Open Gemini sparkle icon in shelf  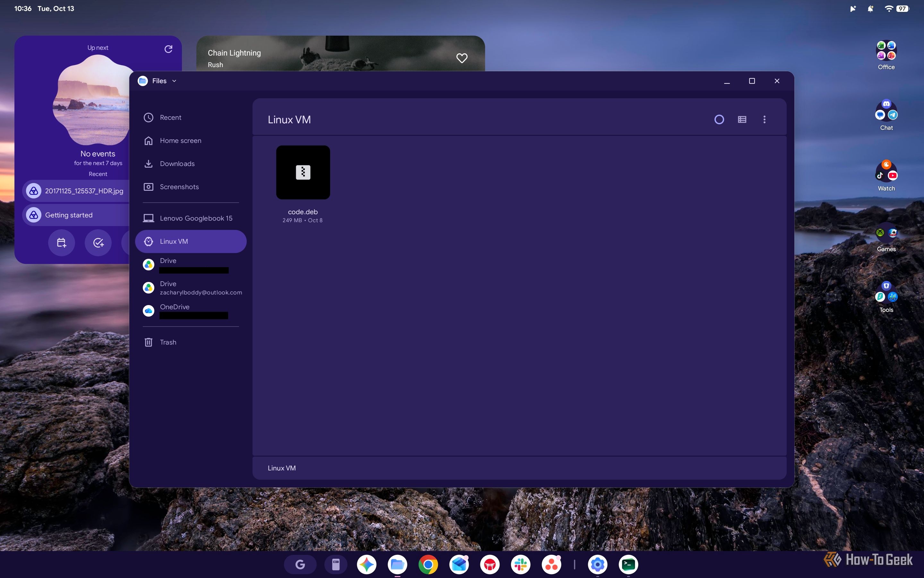(x=366, y=564)
